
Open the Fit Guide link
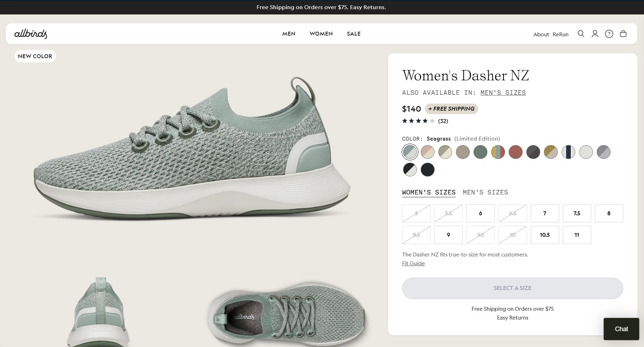click(413, 264)
